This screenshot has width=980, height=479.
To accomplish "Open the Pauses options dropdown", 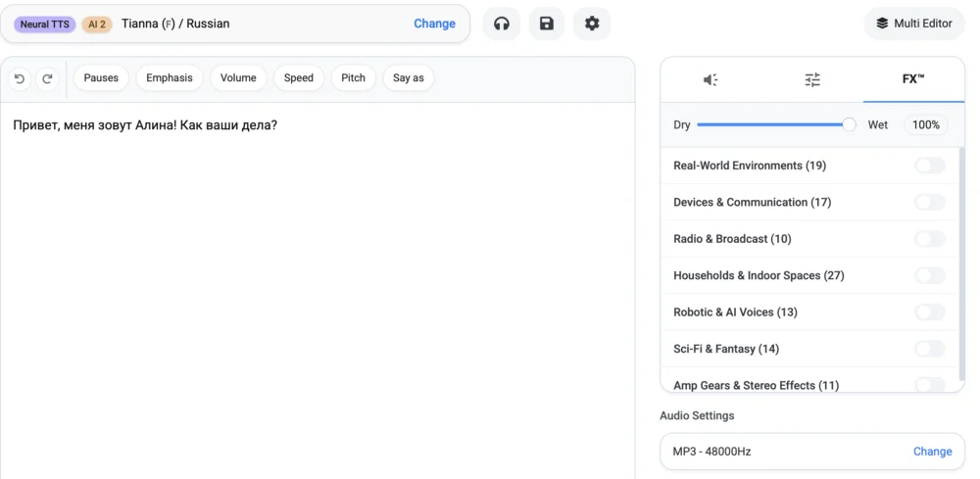I will [101, 78].
